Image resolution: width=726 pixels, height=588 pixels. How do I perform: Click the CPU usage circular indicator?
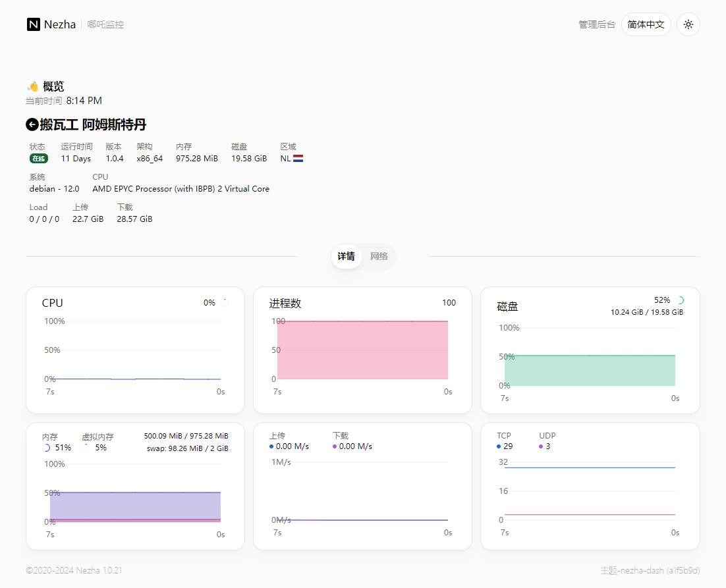pyautogui.click(x=224, y=303)
